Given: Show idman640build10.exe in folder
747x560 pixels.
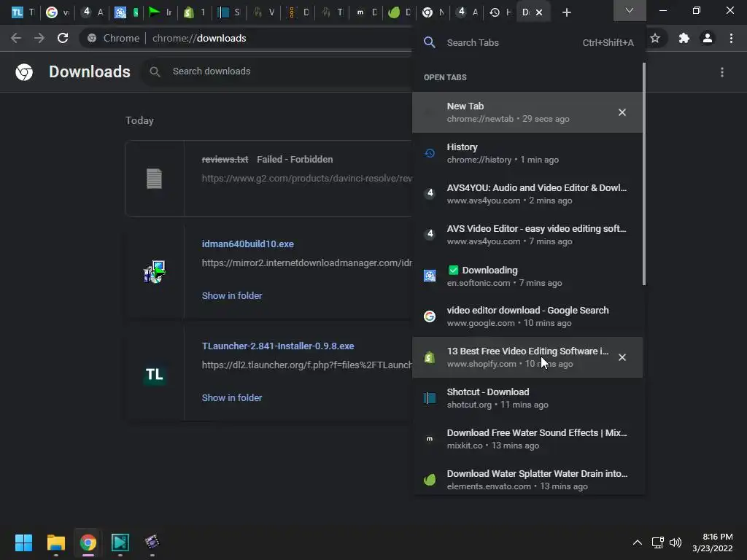Looking at the screenshot, I should click(232, 296).
